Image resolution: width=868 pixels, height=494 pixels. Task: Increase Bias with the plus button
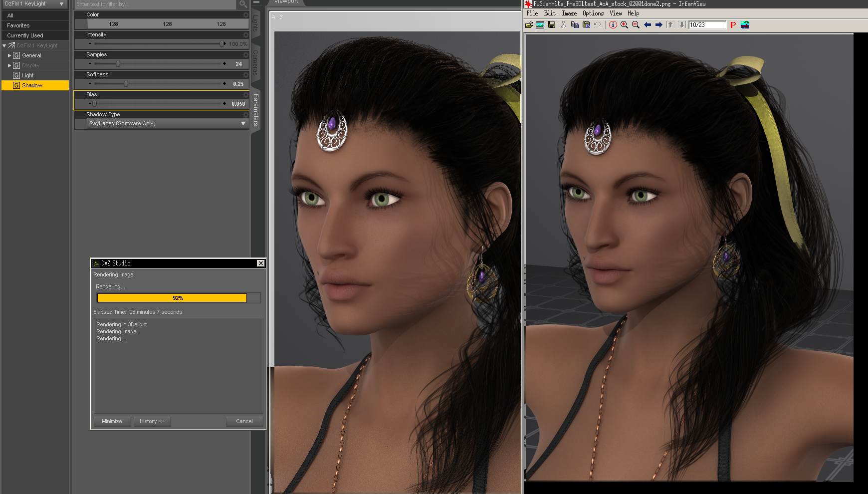224,104
